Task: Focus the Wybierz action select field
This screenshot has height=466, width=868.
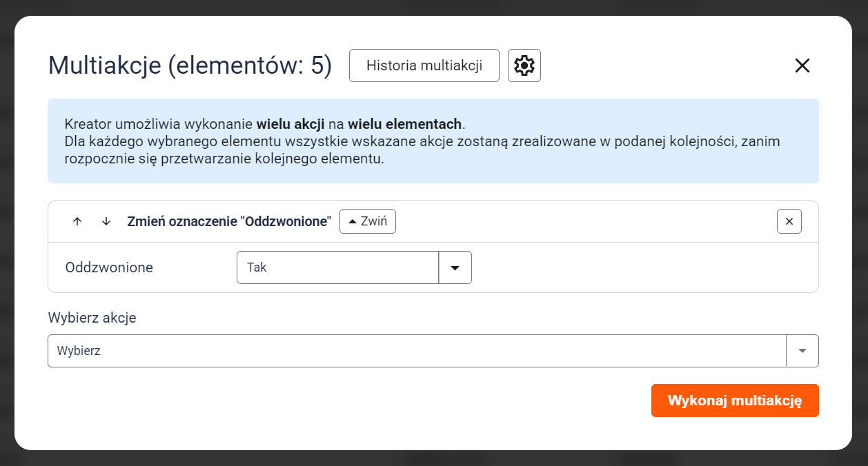Action: [417, 351]
